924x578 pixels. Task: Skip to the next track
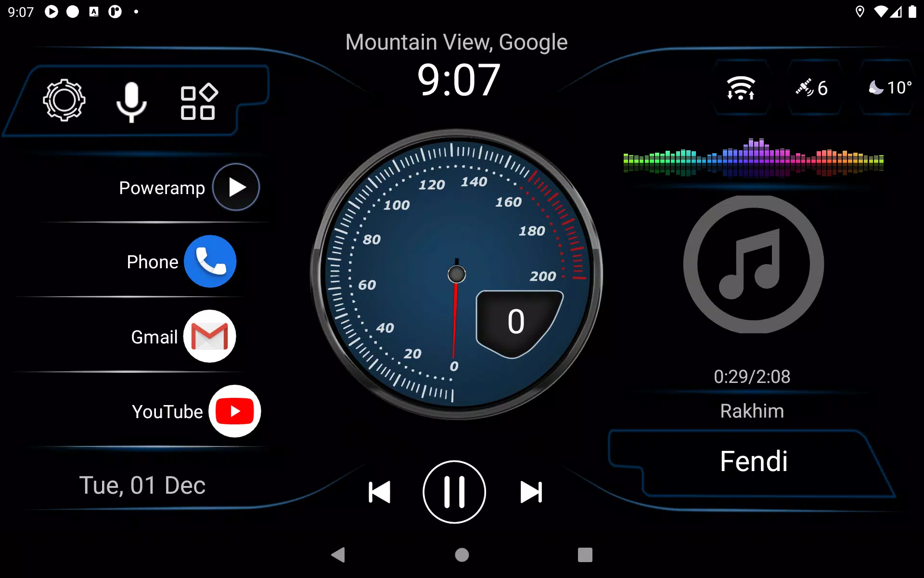tap(531, 492)
